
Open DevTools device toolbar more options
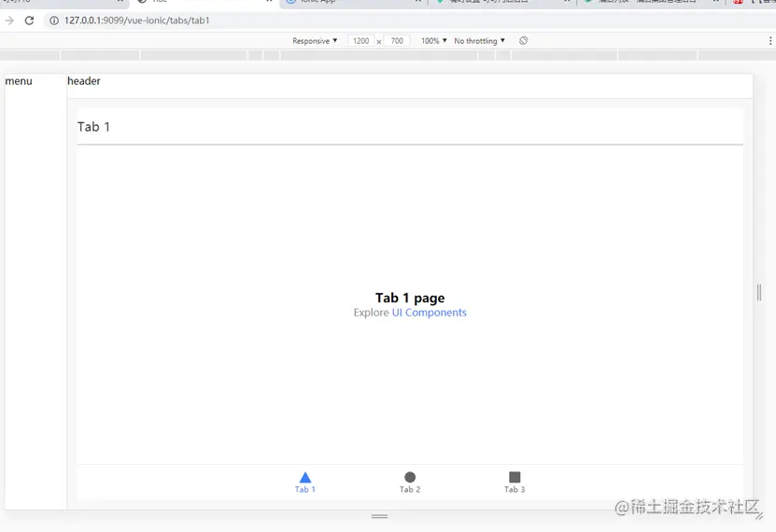click(770, 40)
